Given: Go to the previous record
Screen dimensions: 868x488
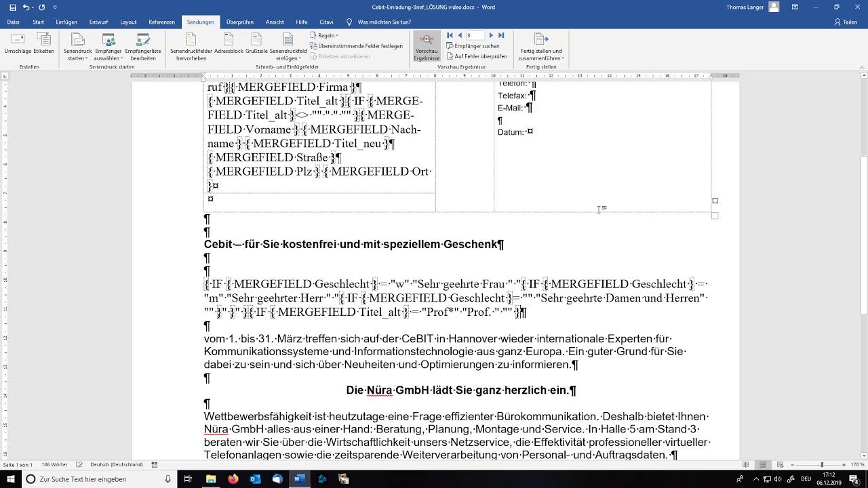Looking at the screenshot, I should click(460, 35).
